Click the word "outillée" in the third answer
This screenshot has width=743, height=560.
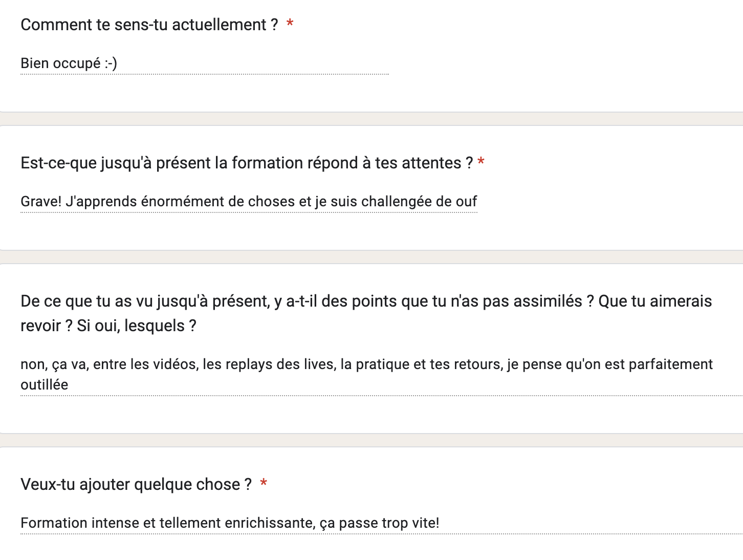(45, 385)
